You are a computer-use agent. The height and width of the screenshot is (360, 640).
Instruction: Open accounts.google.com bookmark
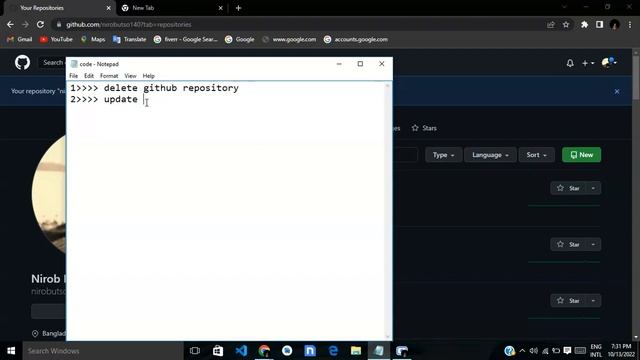pyautogui.click(x=356, y=39)
